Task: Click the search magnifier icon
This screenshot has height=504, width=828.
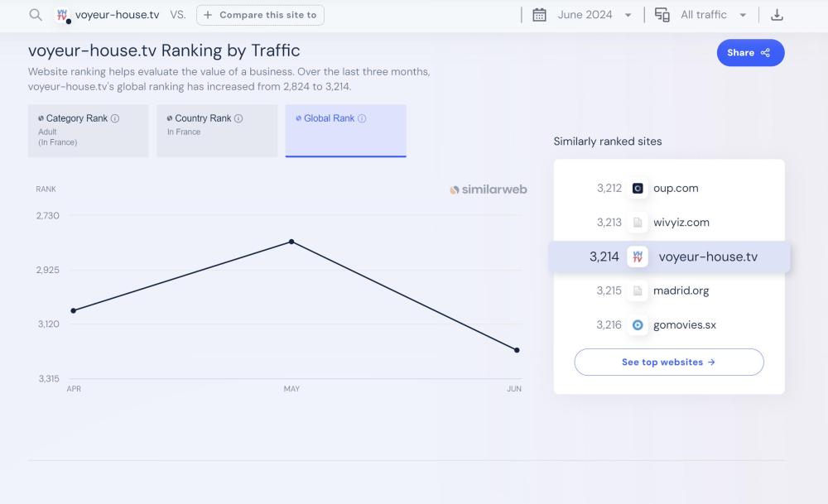Action: click(x=35, y=15)
